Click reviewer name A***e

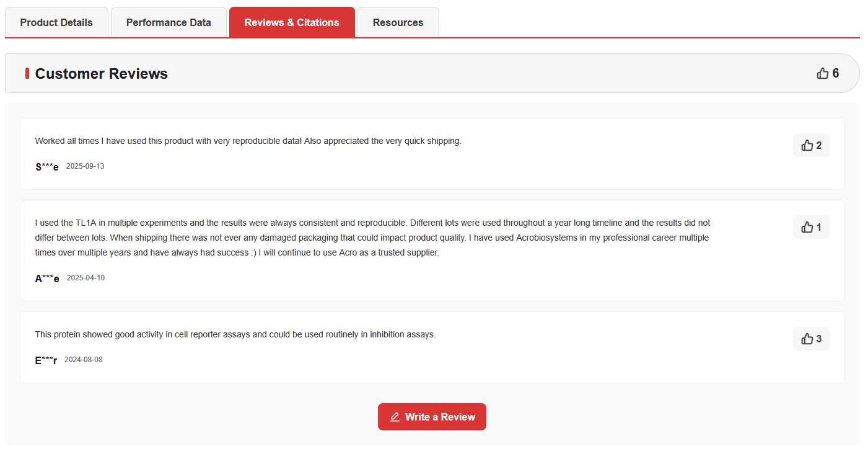tap(47, 278)
